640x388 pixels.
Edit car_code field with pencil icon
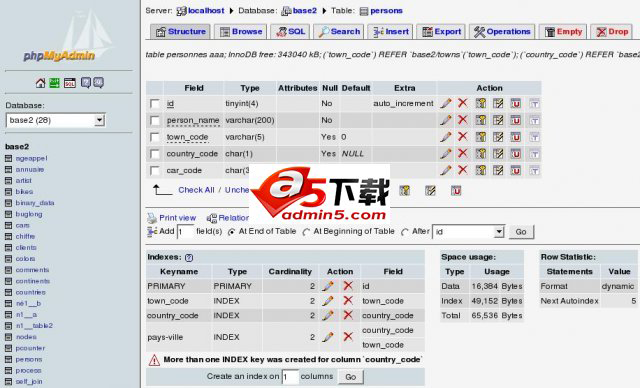tap(446, 170)
